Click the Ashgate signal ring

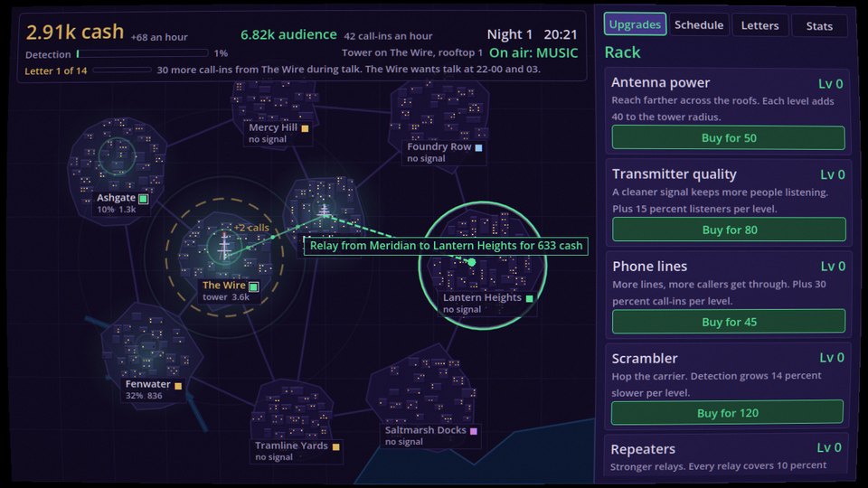(117, 156)
